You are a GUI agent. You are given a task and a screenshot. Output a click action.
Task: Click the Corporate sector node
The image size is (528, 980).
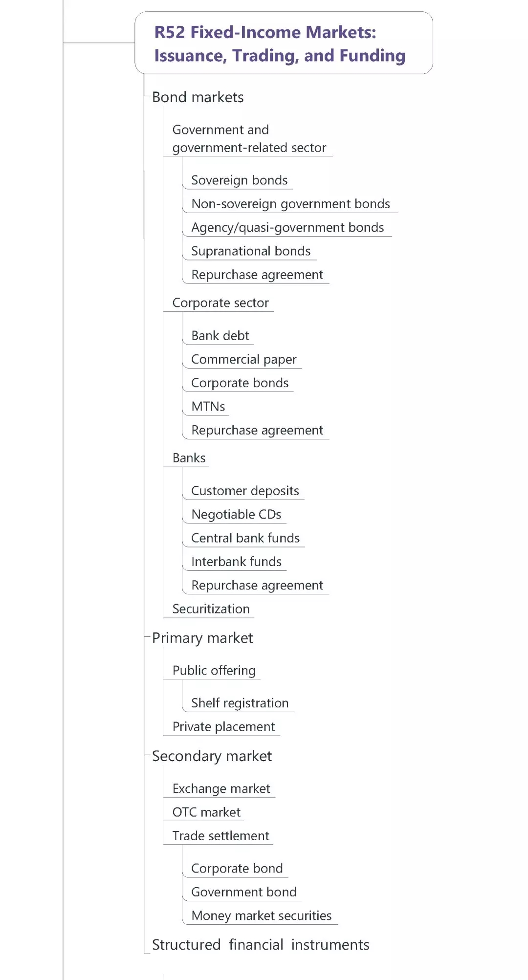tap(220, 303)
